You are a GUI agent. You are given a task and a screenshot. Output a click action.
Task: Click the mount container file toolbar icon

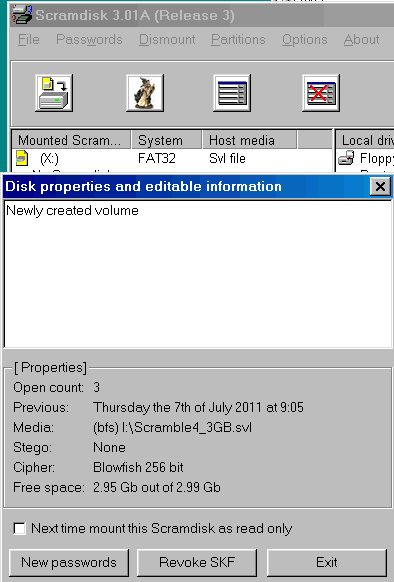click(54, 93)
